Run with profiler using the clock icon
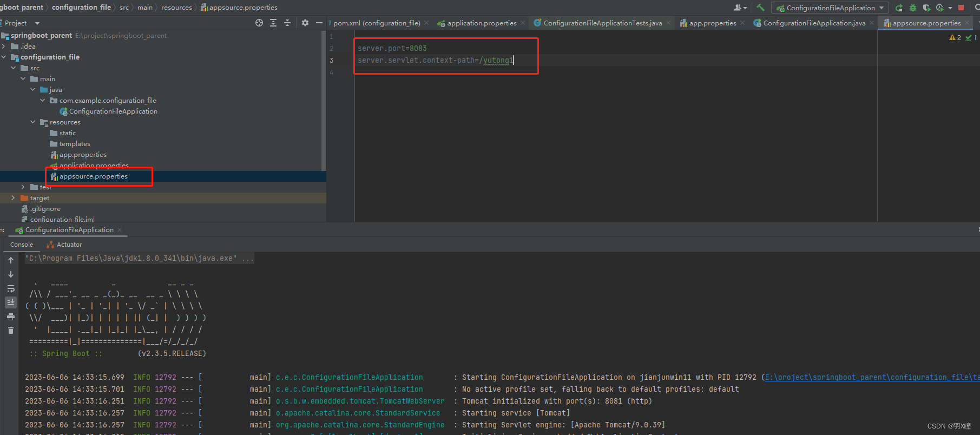The height and width of the screenshot is (435, 980). coord(940,8)
